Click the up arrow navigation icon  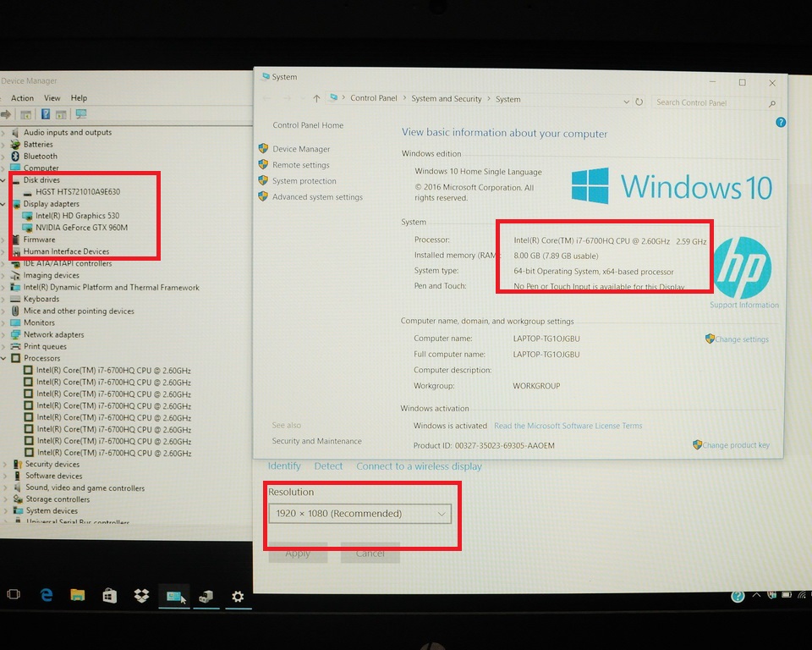pos(316,98)
